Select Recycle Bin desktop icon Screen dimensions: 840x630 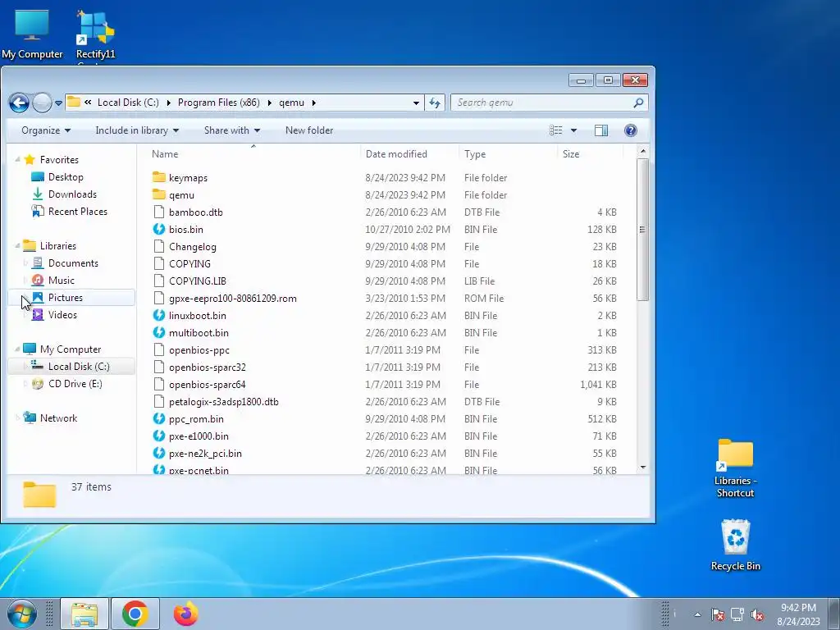click(x=736, y=546)
